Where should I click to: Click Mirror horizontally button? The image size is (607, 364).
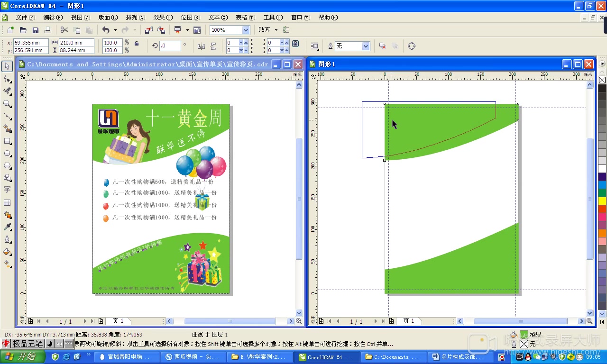coord(201,46)
